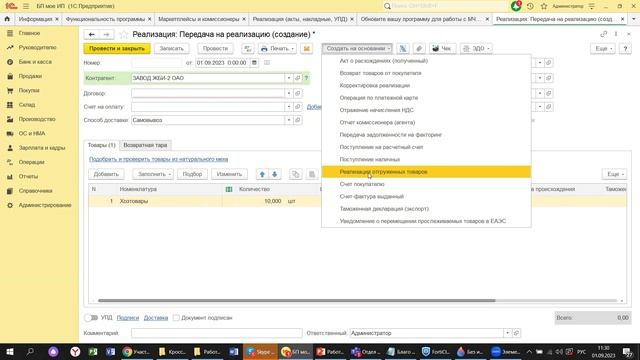Select the Хозтовары row cell
The width and height of the screenshot is (640, 360).
(x=170, y=201)
